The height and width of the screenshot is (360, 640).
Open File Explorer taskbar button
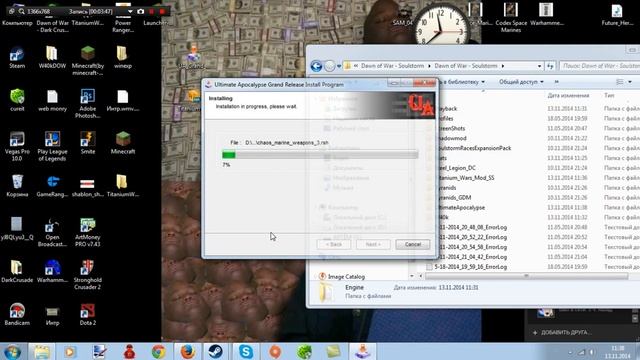pos(41,351)
